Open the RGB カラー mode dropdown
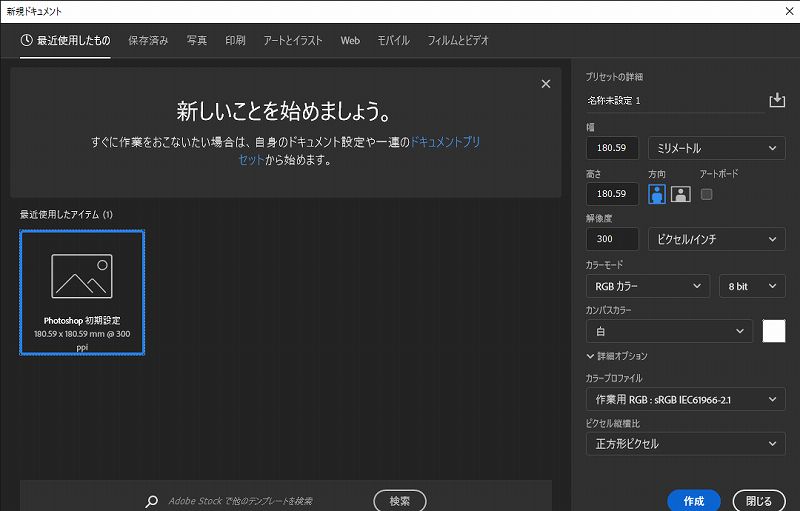This screenshot has width=800, height=511. click(647, 286)
